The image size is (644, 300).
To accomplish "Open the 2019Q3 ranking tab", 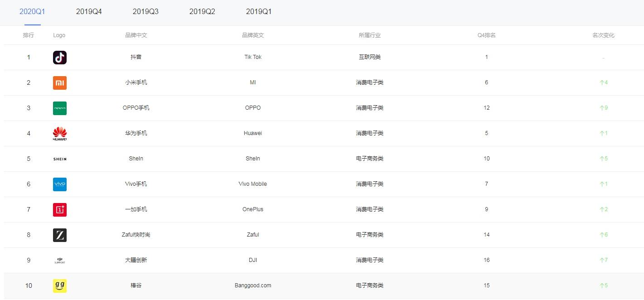I will 145,12.
